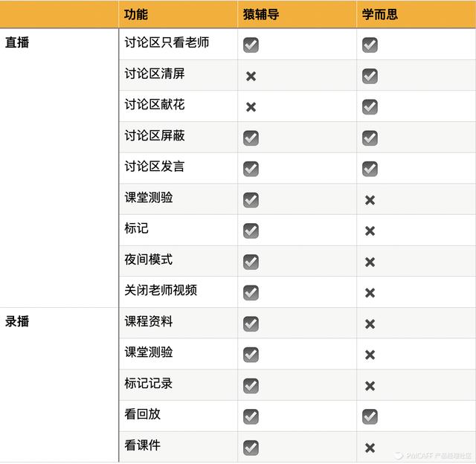
Task: Click 学而思 checkbox for 看回放
Action: click(370, 416)
